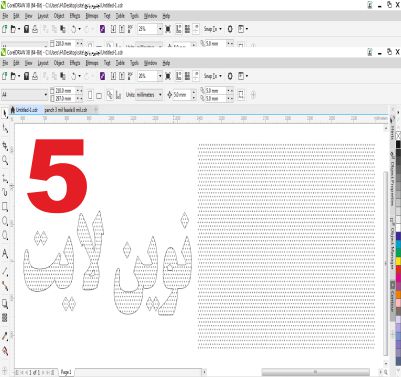Open the Object Properties docker tab
Viewport: 401px width, 377px height.
(392, 178)
